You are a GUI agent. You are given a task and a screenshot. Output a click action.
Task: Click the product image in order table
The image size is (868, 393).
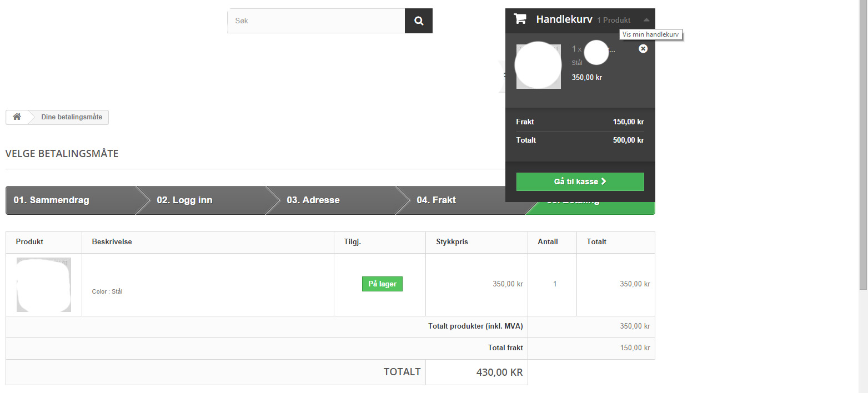click(x=44, y=285)
